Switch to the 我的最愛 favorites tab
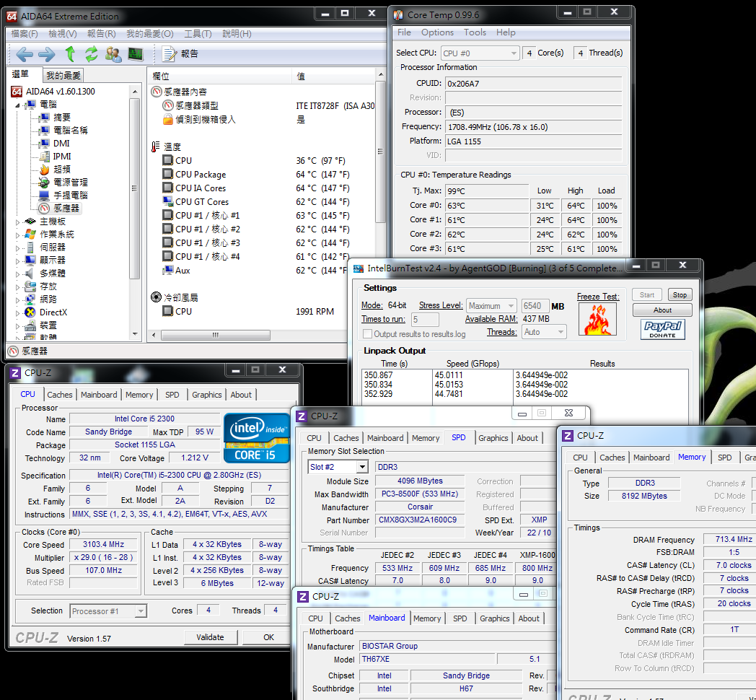Viewport: 756px width, 700px height. pos(63,75)
